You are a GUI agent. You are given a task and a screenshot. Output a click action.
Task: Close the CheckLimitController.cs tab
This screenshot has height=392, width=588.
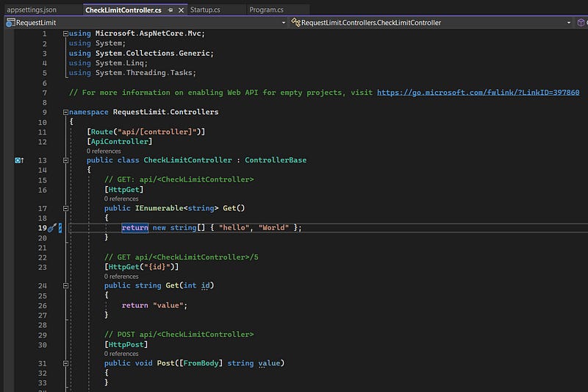tap(181, 10)
